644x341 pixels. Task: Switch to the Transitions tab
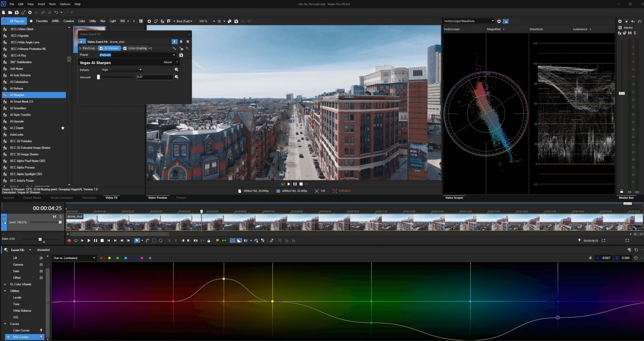[x=89, y=198]
